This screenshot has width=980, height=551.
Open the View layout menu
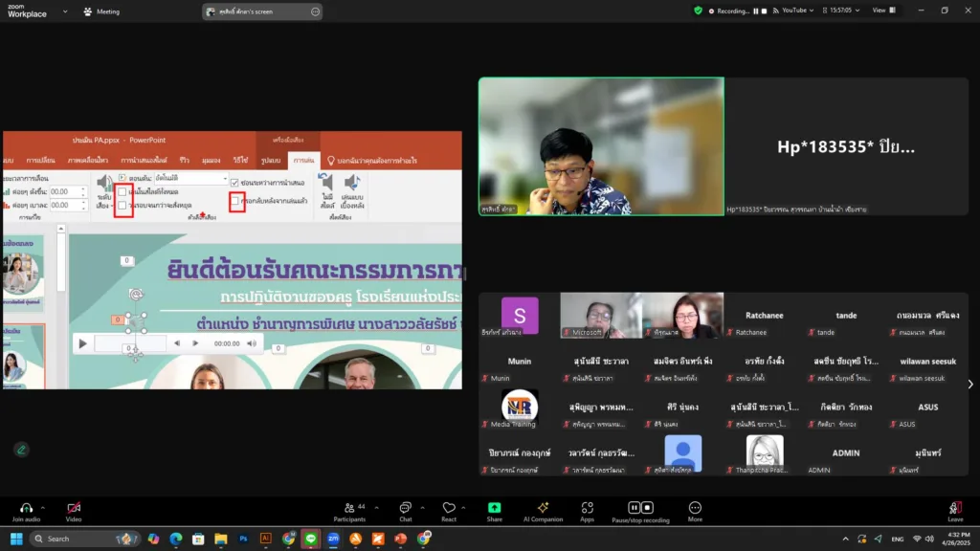point(882,11)
